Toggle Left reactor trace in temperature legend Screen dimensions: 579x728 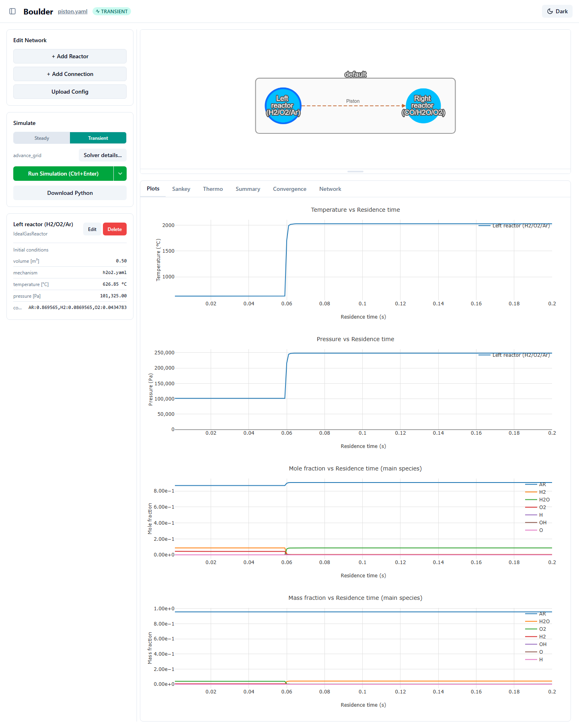514,226
